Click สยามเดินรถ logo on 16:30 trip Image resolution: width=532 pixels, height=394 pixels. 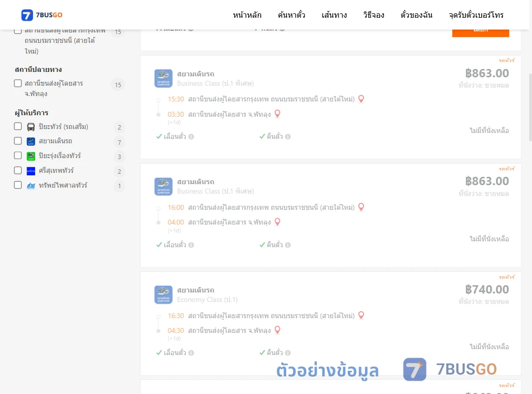point(163,295)
